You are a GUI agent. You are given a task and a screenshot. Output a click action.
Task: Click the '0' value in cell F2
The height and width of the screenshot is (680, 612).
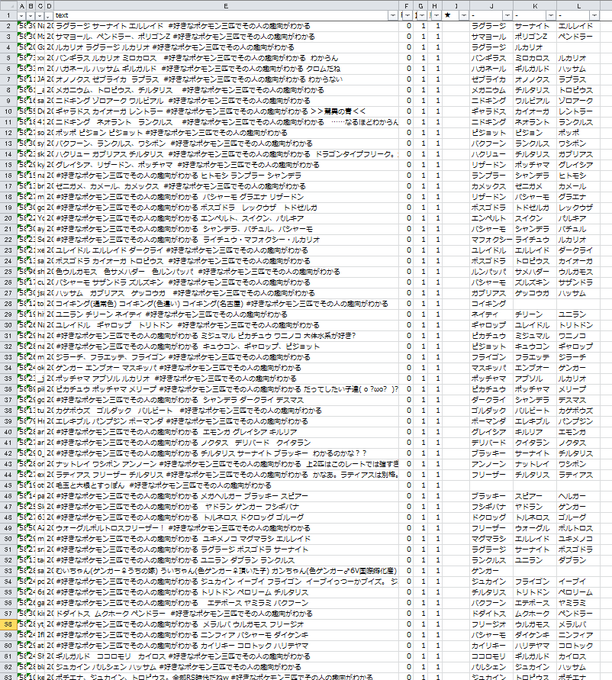406,26
